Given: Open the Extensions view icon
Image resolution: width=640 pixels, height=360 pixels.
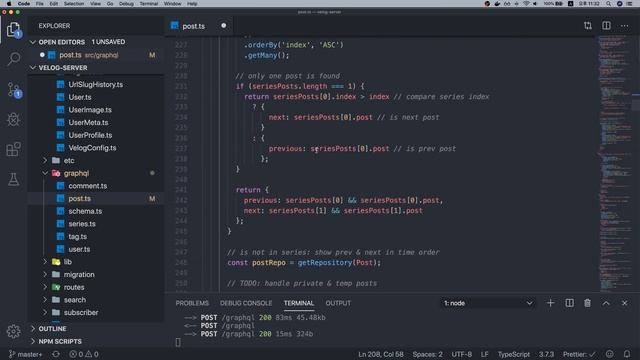Looking at the screenshot, I should (x=13, y=149).
